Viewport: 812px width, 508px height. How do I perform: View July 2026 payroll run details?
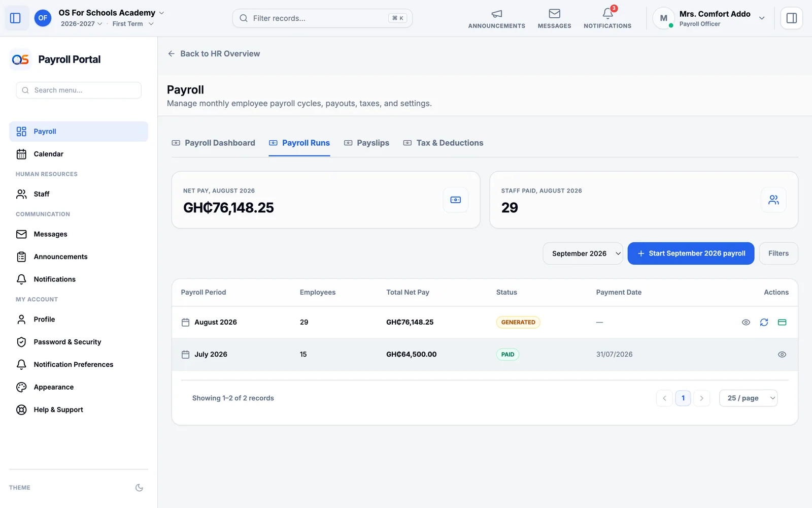pos(782,355)
